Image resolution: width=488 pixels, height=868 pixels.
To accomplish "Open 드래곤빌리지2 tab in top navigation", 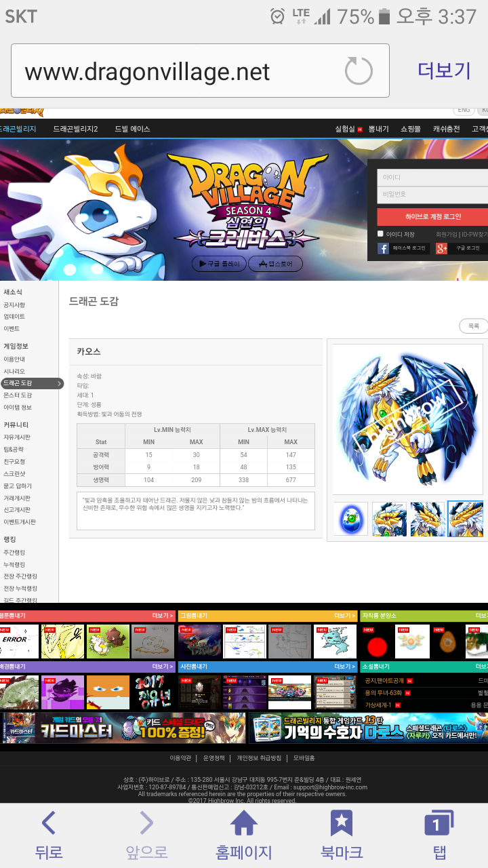I will click(x=75, y=129).
